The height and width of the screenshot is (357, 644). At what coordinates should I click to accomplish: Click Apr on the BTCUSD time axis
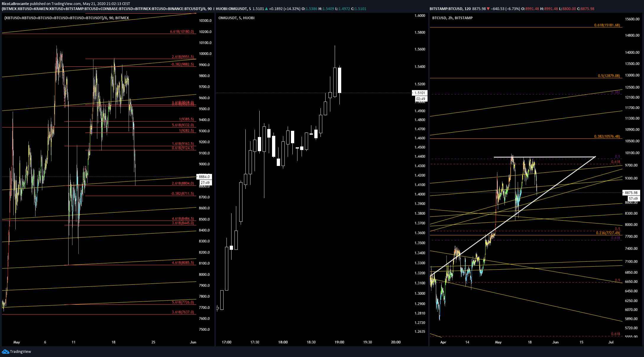pyautogui.click(x=443, y=342)
